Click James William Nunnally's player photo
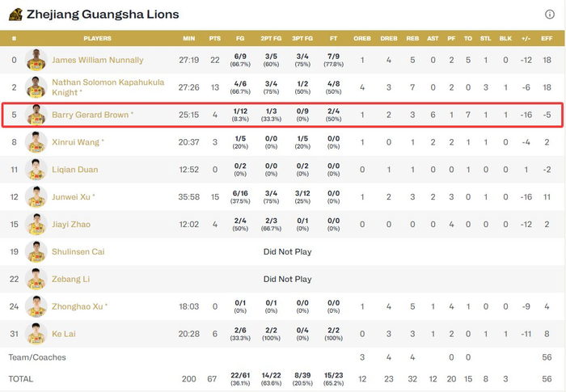Screen dimensions: 566x392 tap(36, 60)
